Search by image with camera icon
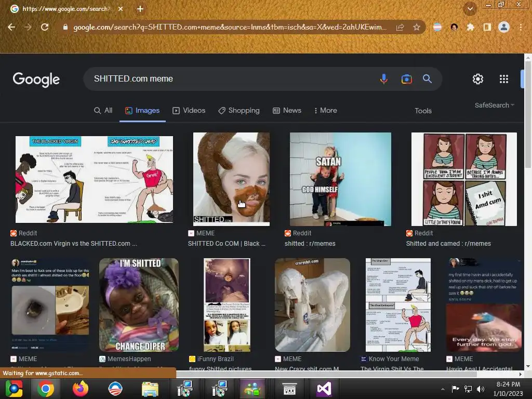Viewport: 532px width, 399px height. tap(406, 79)
